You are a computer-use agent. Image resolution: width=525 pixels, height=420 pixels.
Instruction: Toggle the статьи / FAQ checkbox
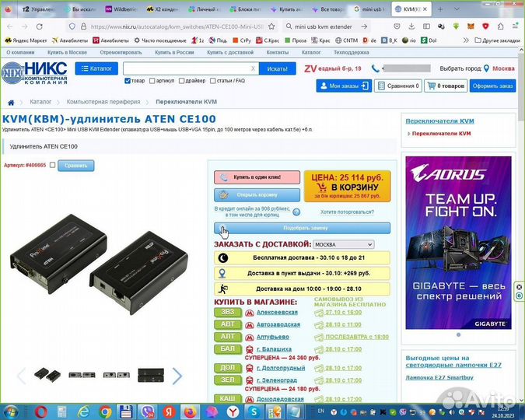(x=212, y=81)
